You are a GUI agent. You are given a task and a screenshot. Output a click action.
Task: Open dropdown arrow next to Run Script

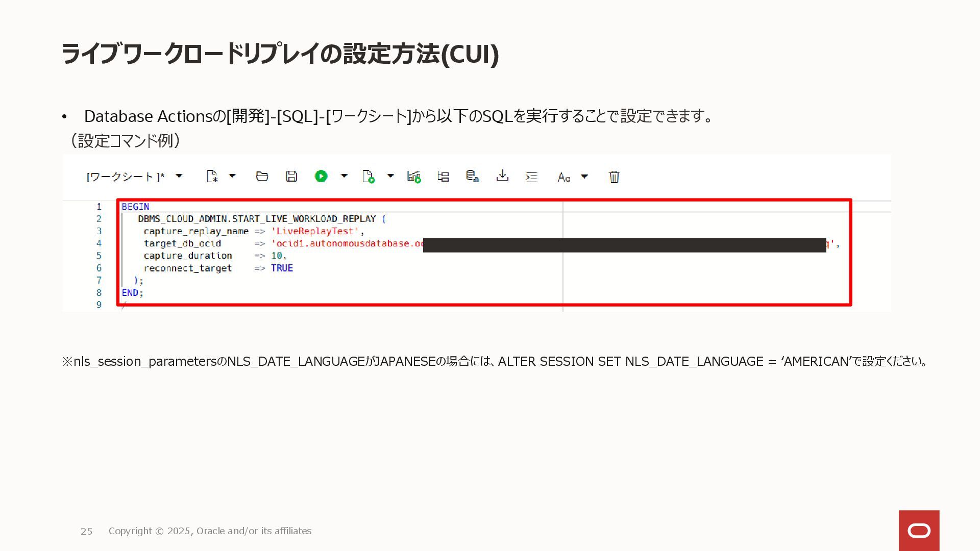390,176
